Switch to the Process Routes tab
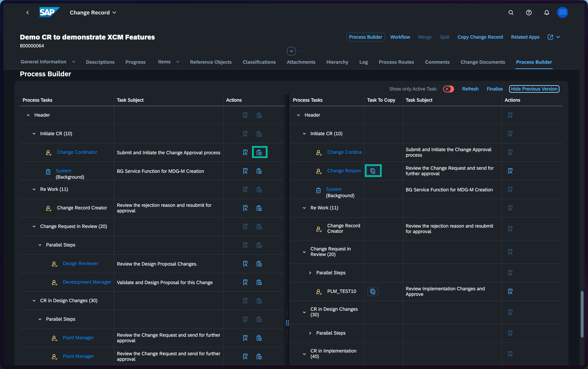Image resolution: width=588 pixels, height=369 pixels. coord(396,62)
